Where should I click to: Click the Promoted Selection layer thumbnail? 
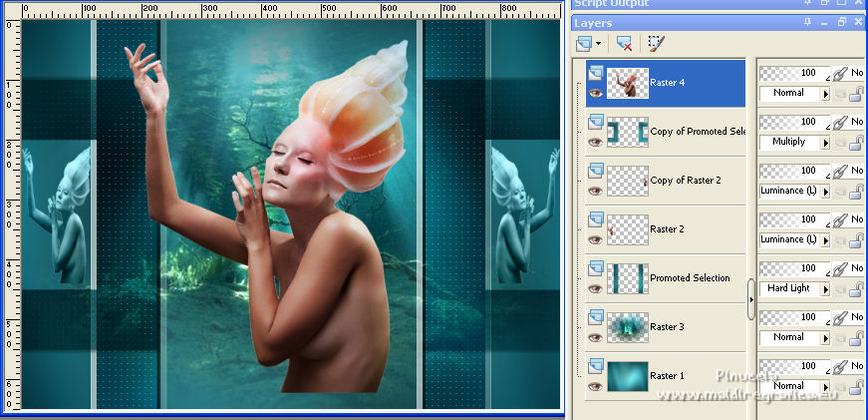[628, 278]
